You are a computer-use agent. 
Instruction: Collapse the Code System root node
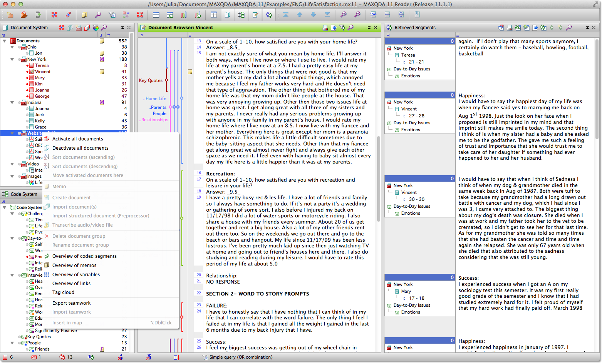5,207
